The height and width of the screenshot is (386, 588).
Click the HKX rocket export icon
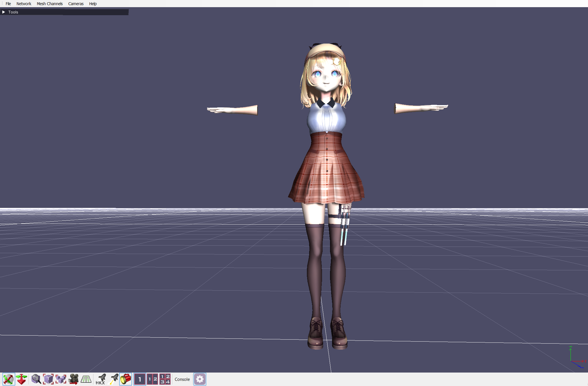pos(101,379)
